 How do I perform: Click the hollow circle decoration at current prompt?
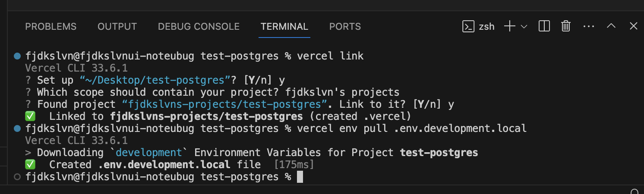point(17,177)
